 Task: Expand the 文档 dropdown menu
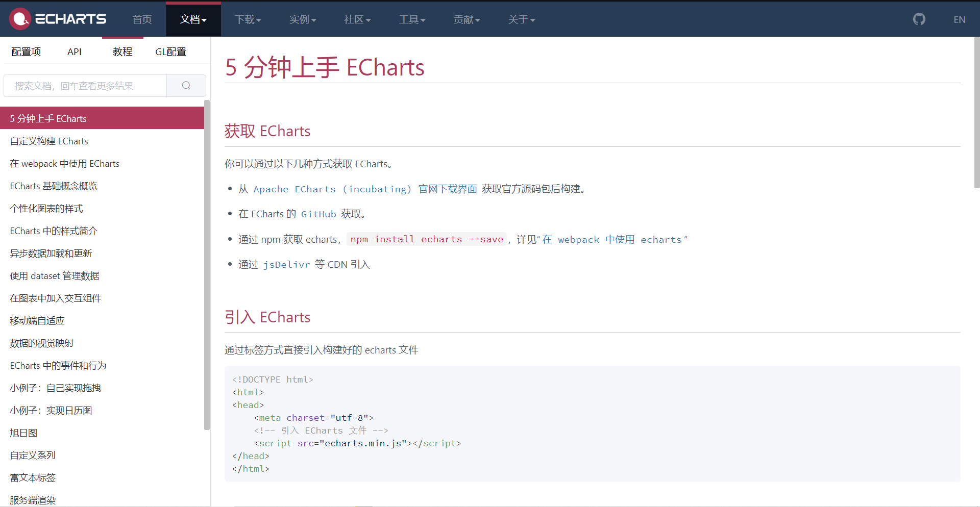[193, 19]
